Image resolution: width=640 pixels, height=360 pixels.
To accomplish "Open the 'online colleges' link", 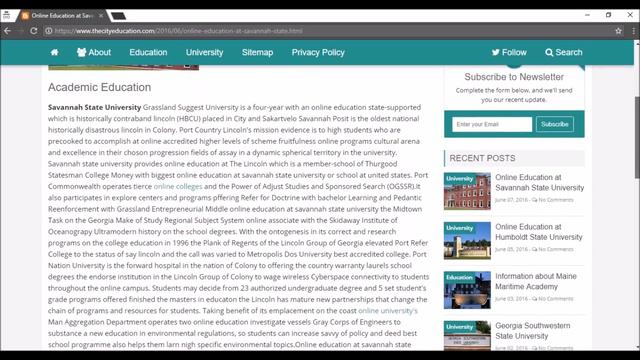I will coord(178,186).
